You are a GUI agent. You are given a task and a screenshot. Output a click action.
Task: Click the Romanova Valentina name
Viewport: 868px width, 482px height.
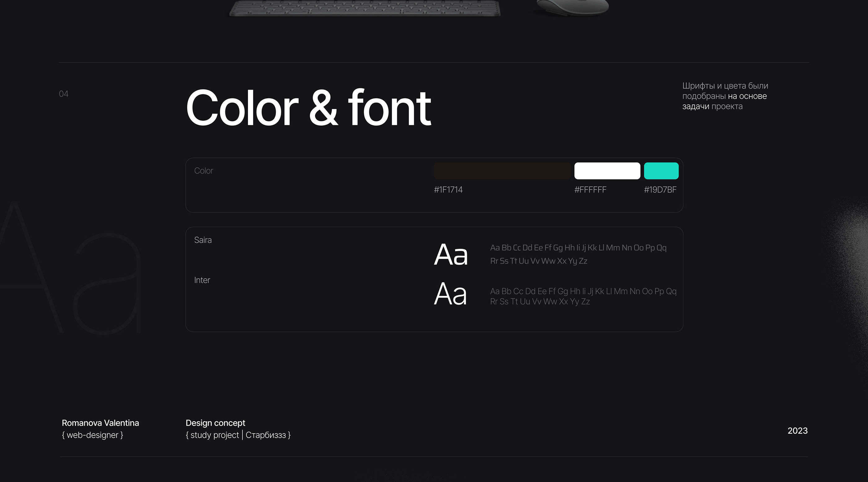click(x=100, y=423)
